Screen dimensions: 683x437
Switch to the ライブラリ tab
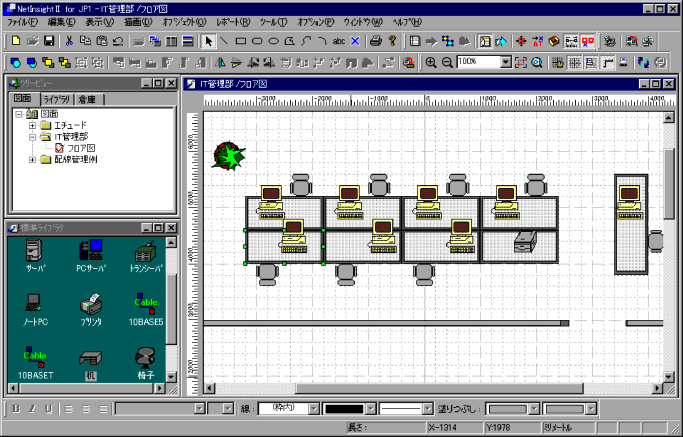click(x=56, y=100)
